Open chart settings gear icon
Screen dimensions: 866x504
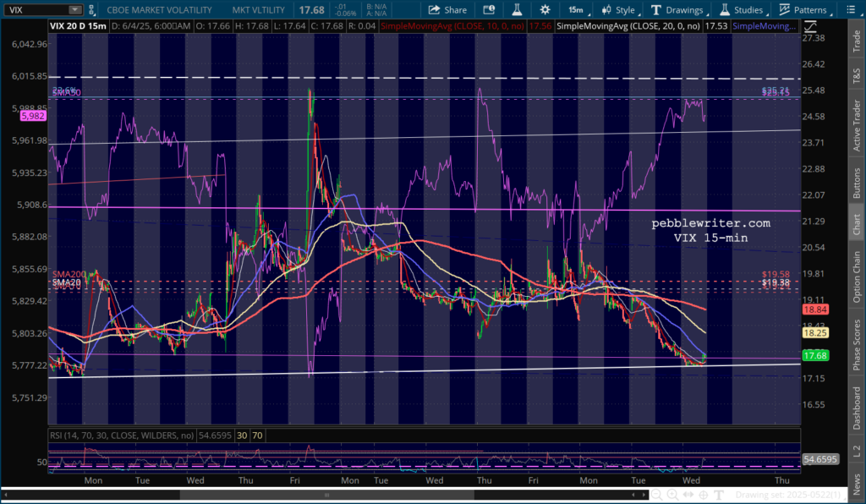pyautogui.click(x=545, y=10)
